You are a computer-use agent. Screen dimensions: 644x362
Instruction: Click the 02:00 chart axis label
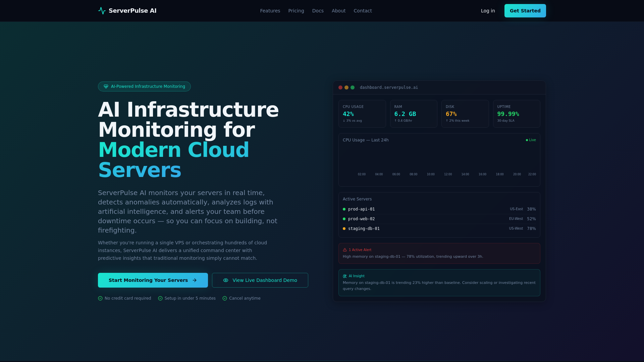362,174
